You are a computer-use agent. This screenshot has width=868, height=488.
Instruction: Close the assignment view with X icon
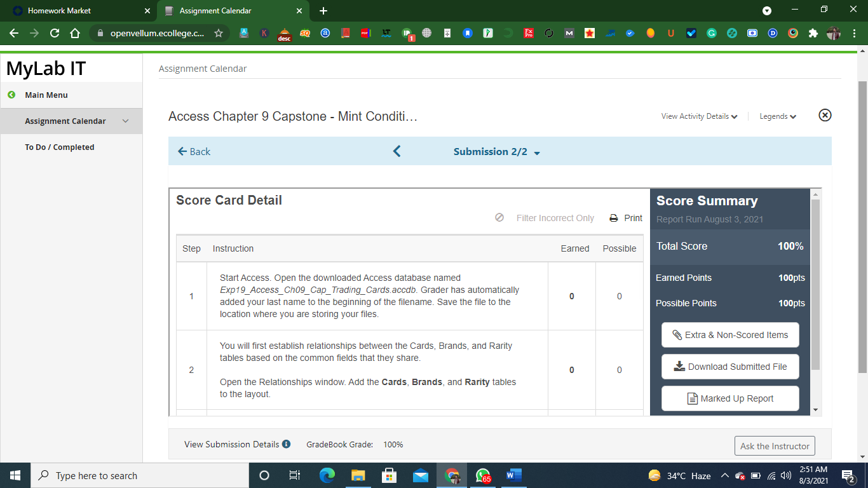coord(825,115)
